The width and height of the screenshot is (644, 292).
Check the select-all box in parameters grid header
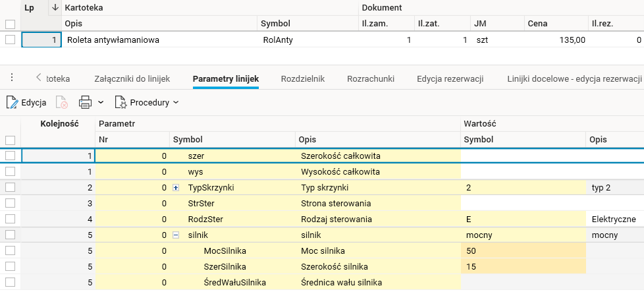[x=10, y=140]
